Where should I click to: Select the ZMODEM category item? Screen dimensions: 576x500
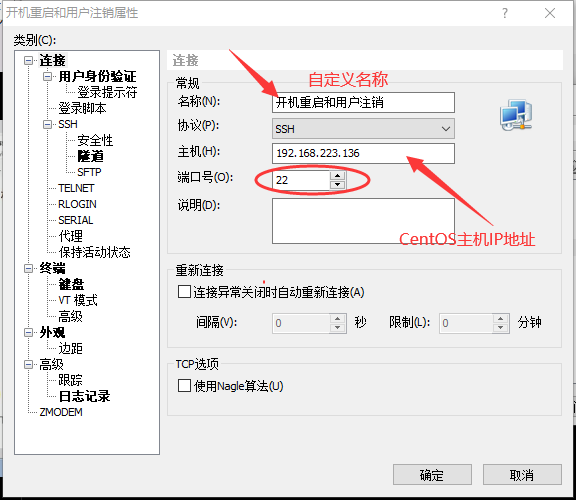61,412
